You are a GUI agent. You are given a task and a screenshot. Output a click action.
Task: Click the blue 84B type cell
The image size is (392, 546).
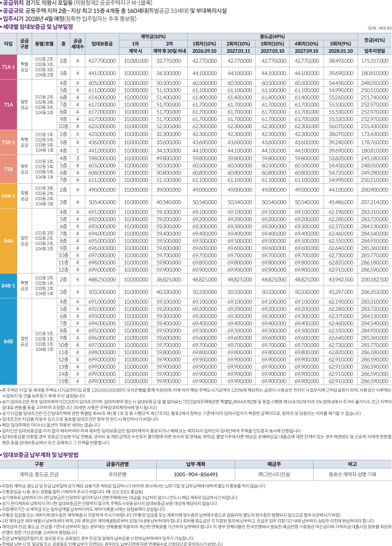click(9, 340)
